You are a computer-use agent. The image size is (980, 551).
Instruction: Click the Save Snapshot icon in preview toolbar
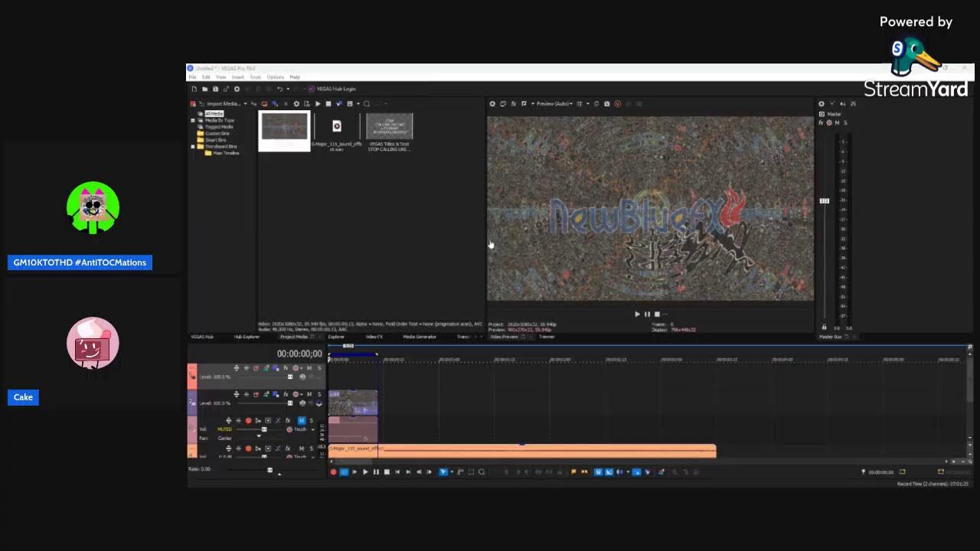[607, 104]
